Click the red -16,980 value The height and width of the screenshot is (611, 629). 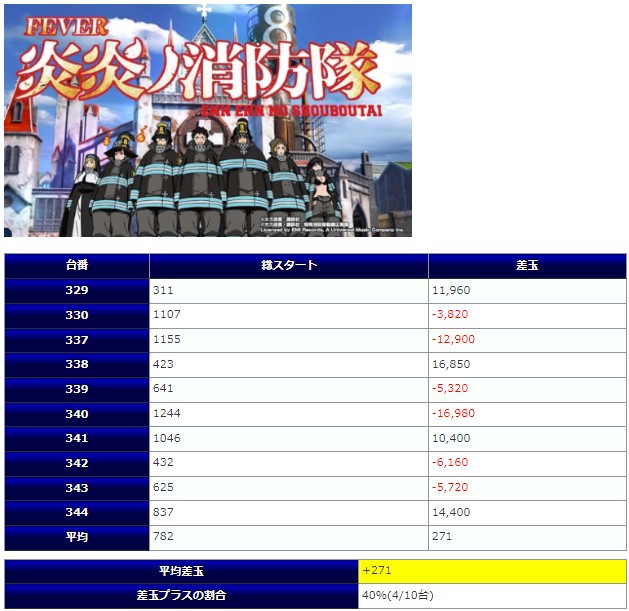453,413
